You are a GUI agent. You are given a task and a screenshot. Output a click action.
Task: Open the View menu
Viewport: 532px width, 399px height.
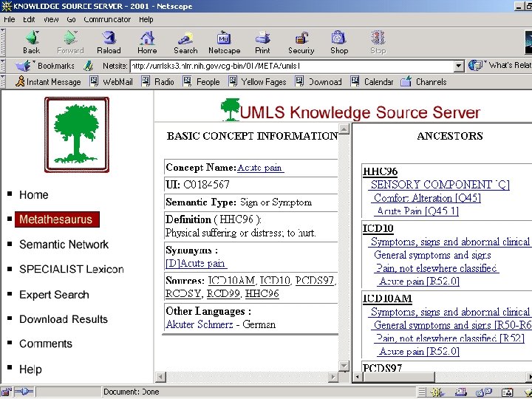[51, 20]
